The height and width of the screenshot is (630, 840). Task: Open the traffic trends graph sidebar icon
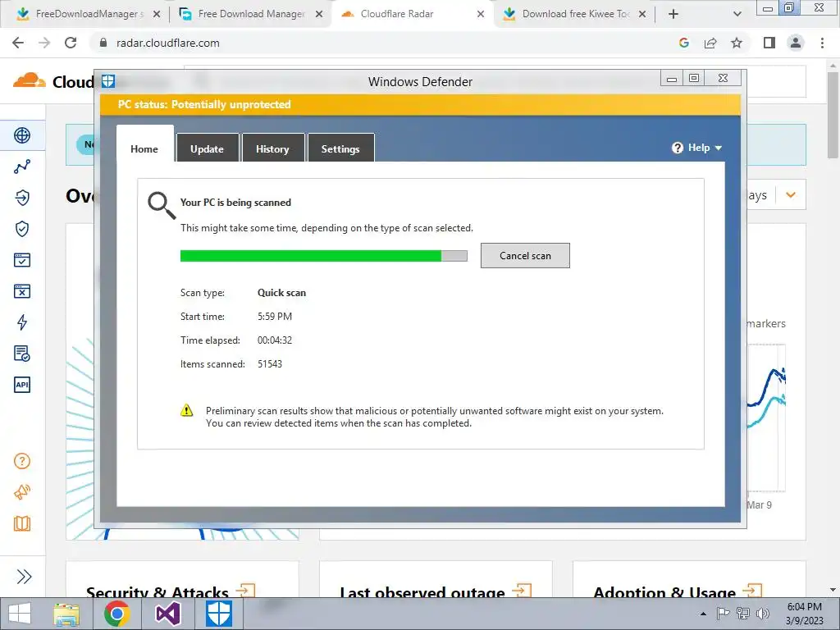tap(22, 167)
